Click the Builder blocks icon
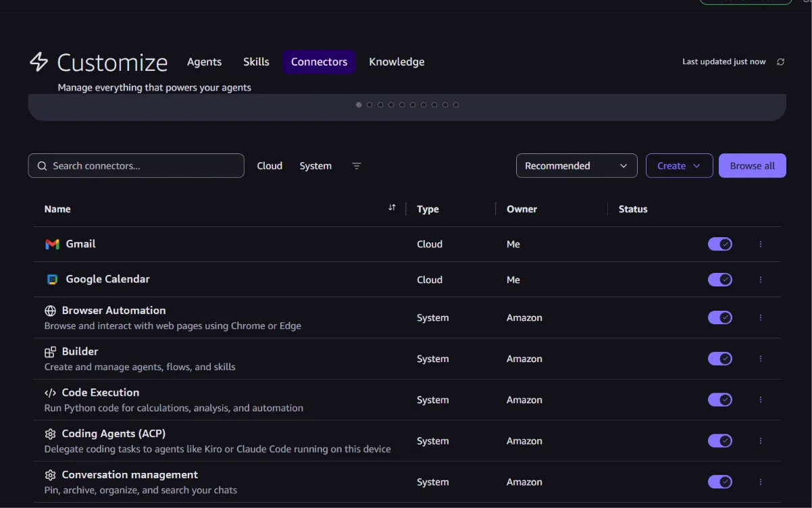The width and height of the screenshot is (812, 508). click(50, 352)
